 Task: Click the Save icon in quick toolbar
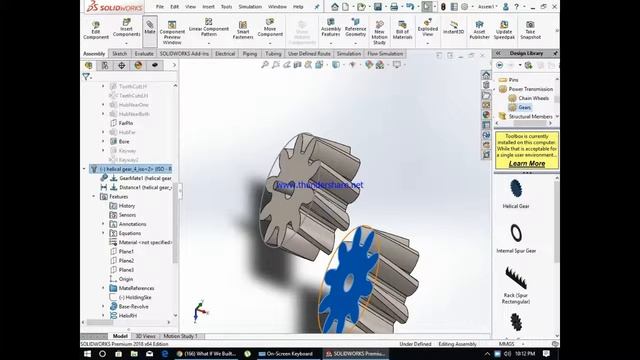coord(378,7)
